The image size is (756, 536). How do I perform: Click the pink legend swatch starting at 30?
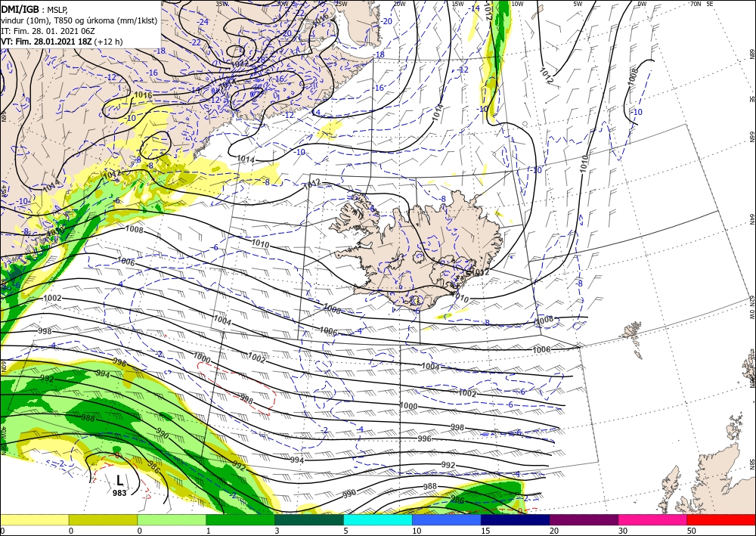point(653,519)
